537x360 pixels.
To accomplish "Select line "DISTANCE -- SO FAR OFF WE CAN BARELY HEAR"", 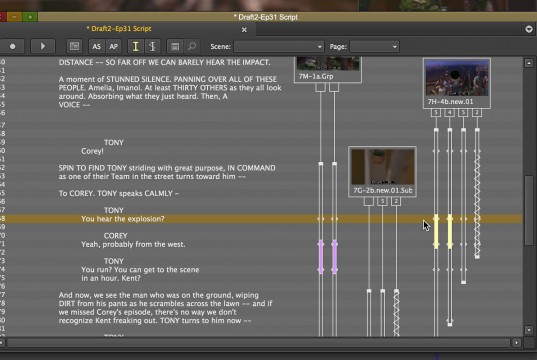I will (164, 62).
